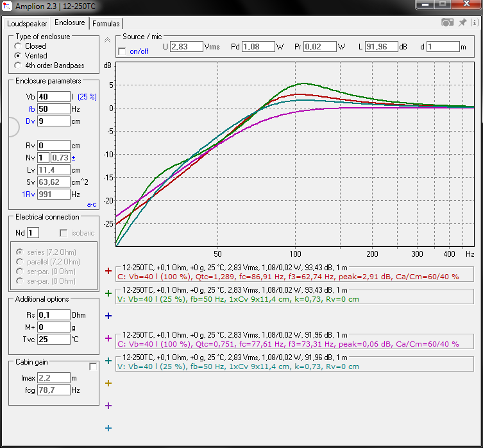This screenshot has width=483, height=448.
Task: Minimize the Amplion window
Action: tap(425, 4)
